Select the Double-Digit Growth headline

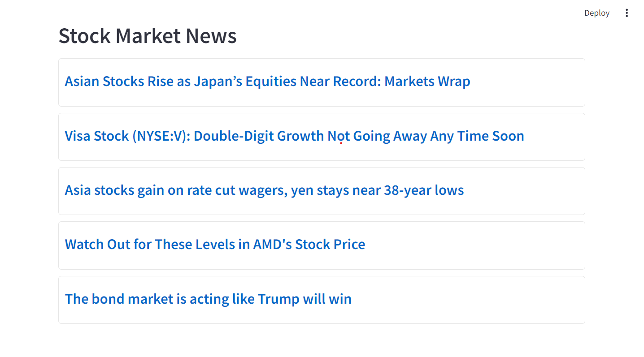pos(294,136)
